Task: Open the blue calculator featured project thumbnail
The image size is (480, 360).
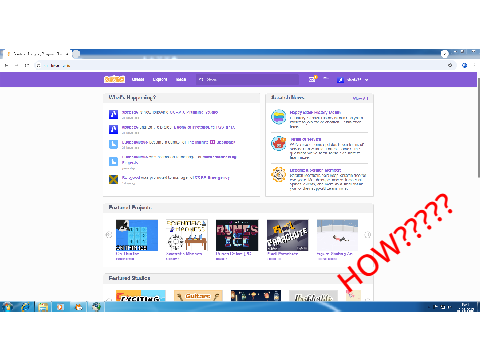Action: [x=137, y=235]
